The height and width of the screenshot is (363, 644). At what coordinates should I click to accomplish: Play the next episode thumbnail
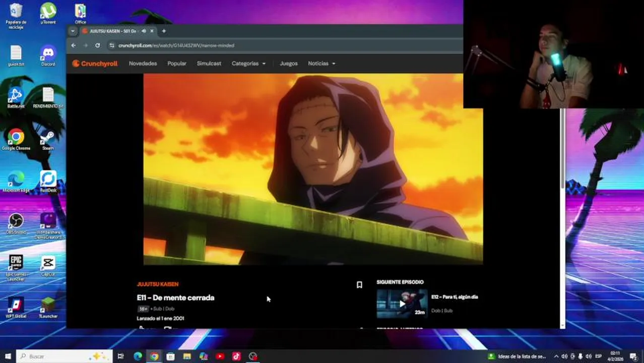[402, 304]
